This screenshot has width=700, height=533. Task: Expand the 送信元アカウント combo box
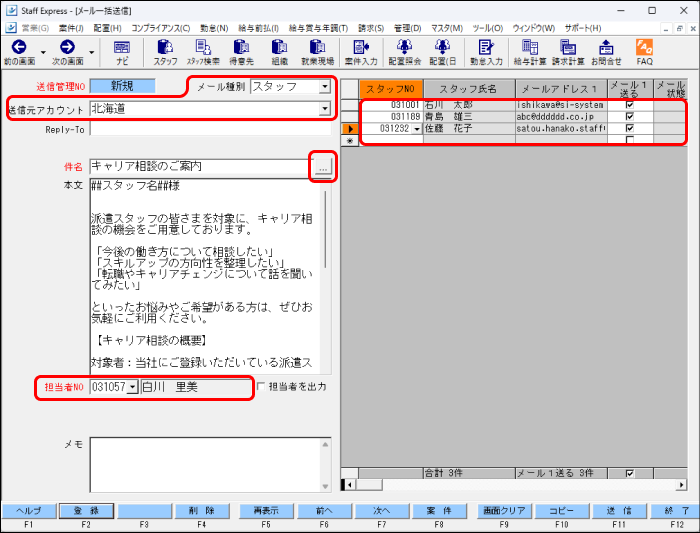pos(325,108)
